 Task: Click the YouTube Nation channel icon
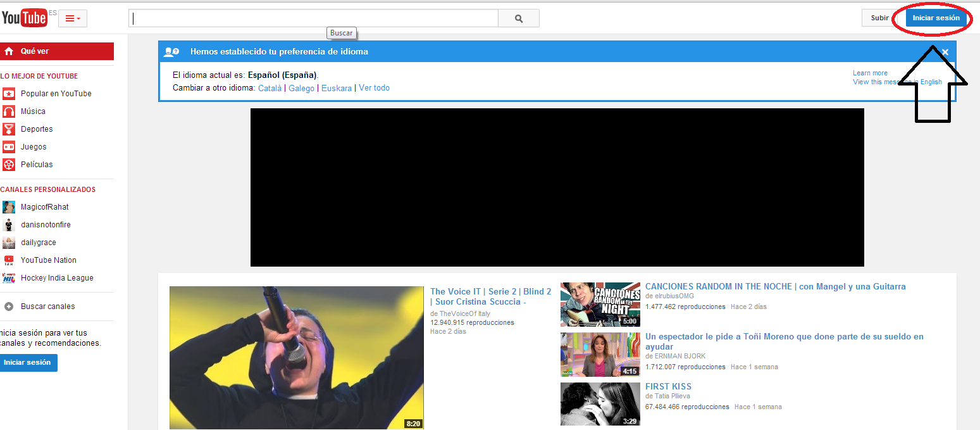pos(9,260)
